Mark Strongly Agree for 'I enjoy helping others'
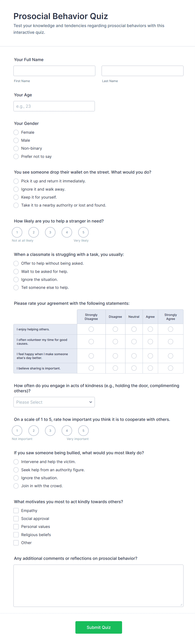The image size is (195, 644). tap(170, 329)
